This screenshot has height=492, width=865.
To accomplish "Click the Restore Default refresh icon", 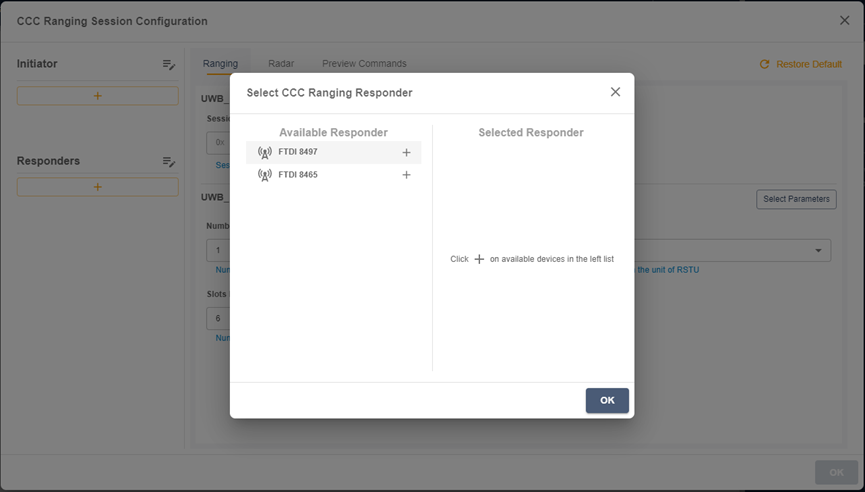I will coord(765,64).
